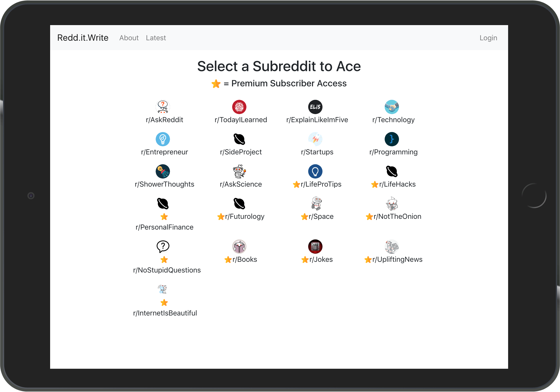The width and height of the screenshot is (560, 392).
Task: Open the r/NotTheOnion newspaper reader icon
Action: (392, 204)
